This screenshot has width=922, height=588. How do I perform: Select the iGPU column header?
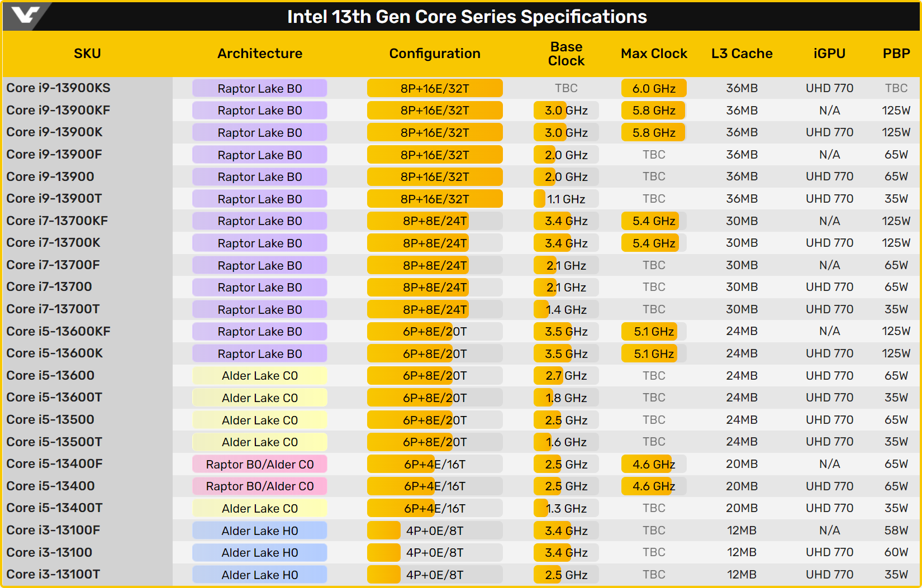click(x=829, y=54)
